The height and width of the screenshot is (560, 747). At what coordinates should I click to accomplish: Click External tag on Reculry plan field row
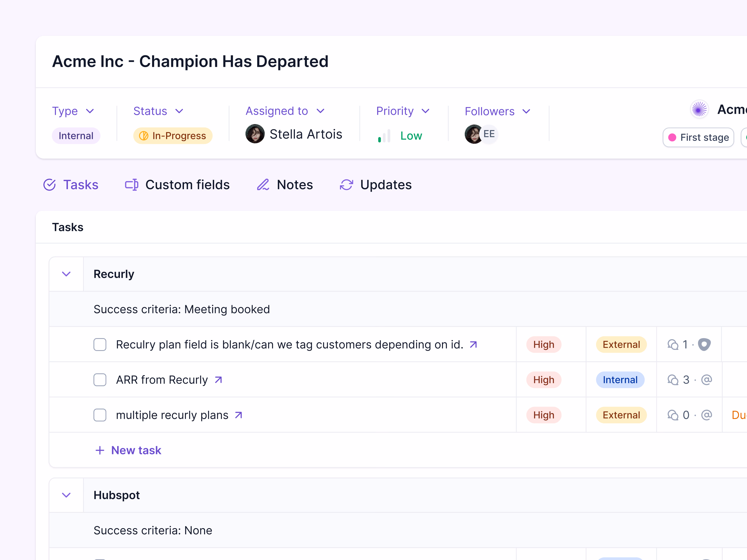click(621, 344)
